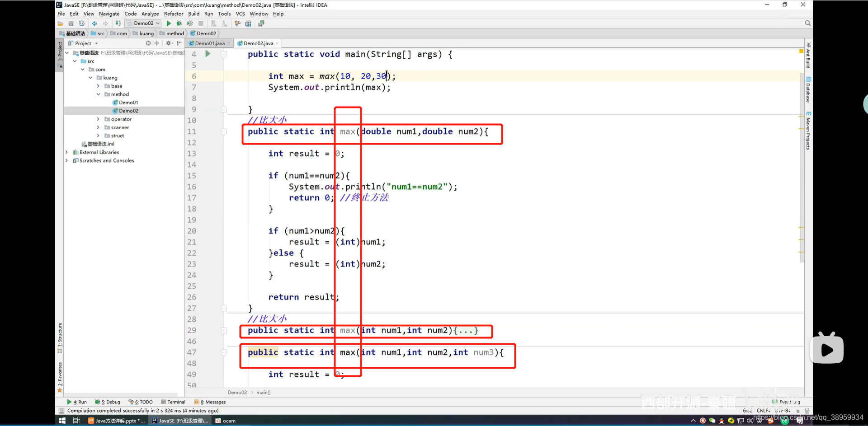Click the main() breadcrumb below the editor
Screen dimensions: 868x426
tap(263, 392)
